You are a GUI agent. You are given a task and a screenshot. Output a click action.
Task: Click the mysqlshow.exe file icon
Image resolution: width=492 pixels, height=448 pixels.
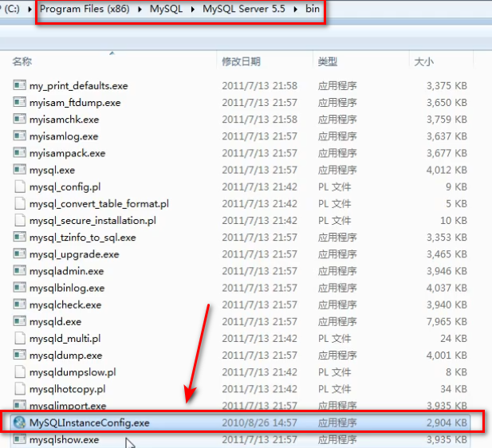[19, 439]
